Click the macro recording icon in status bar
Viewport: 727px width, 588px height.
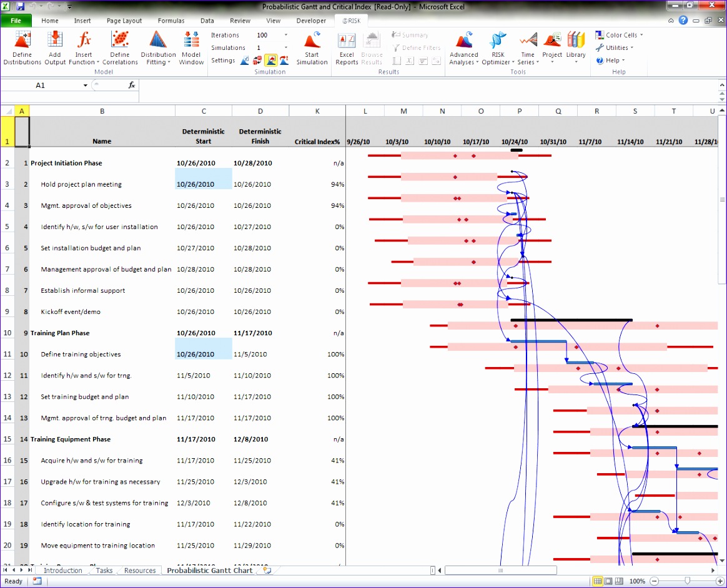37,581
